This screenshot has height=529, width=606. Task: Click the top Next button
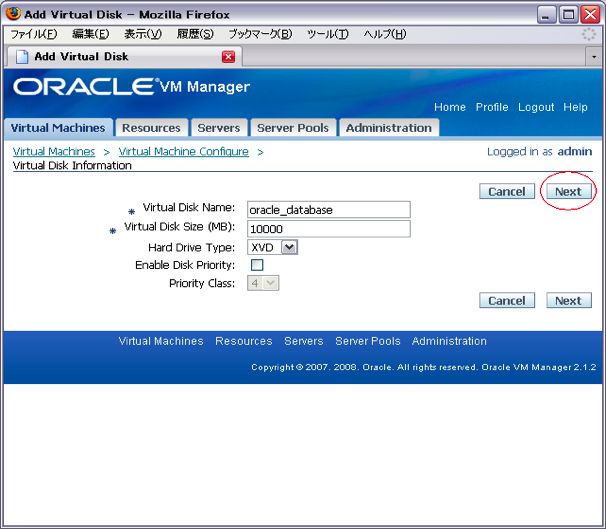click(x=569, y=191)
